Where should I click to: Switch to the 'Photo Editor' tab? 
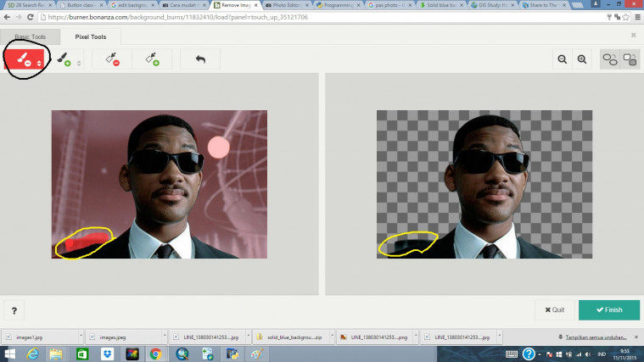point(286,5)
